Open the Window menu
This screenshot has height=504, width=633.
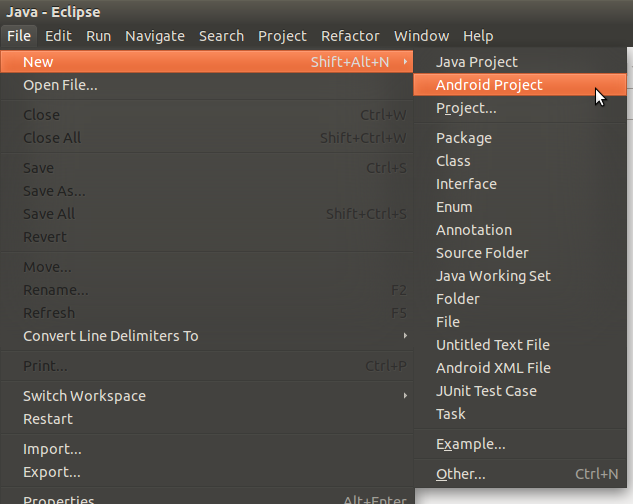point(421,36)
